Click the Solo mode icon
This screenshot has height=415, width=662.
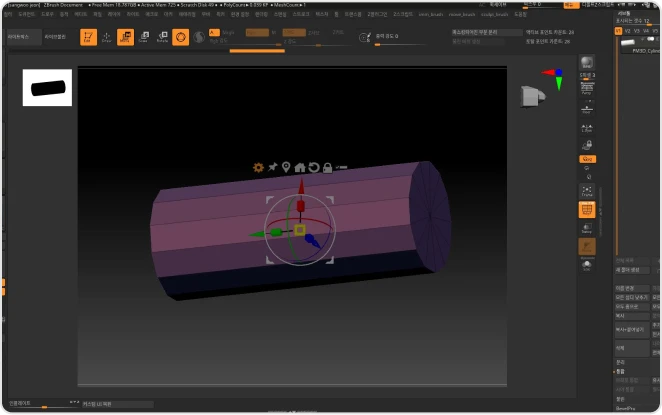[x=587, y=265]
